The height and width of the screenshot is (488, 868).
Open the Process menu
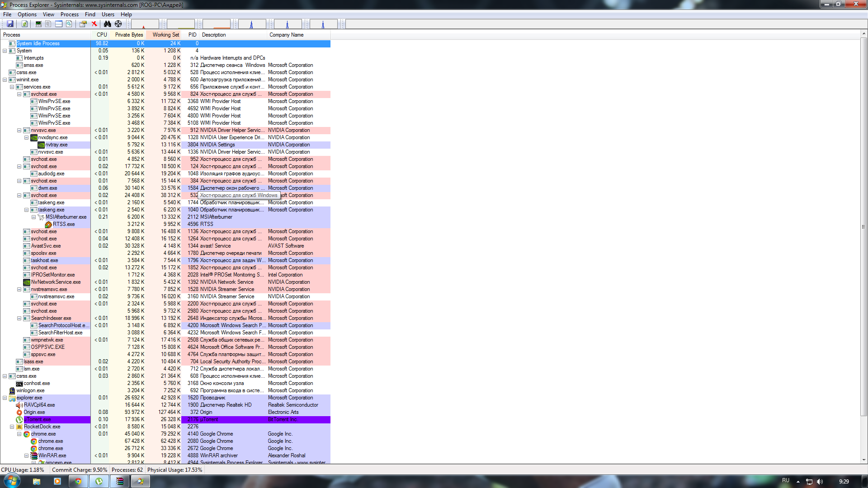click(x=69, y=14)
